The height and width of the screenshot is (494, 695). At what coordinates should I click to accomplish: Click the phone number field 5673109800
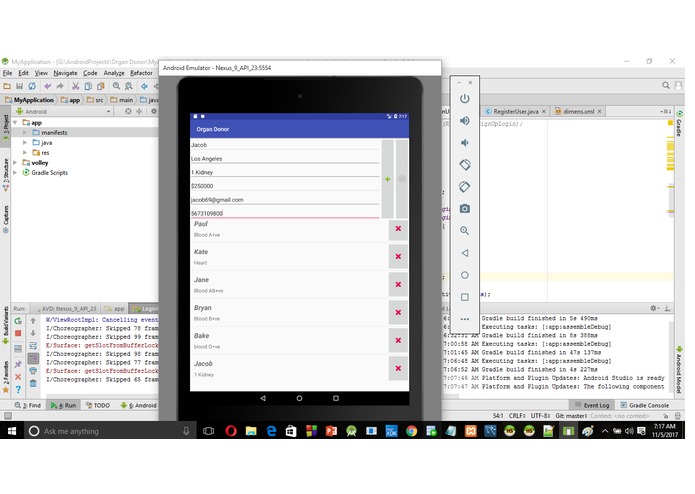(x=285, y=214)
